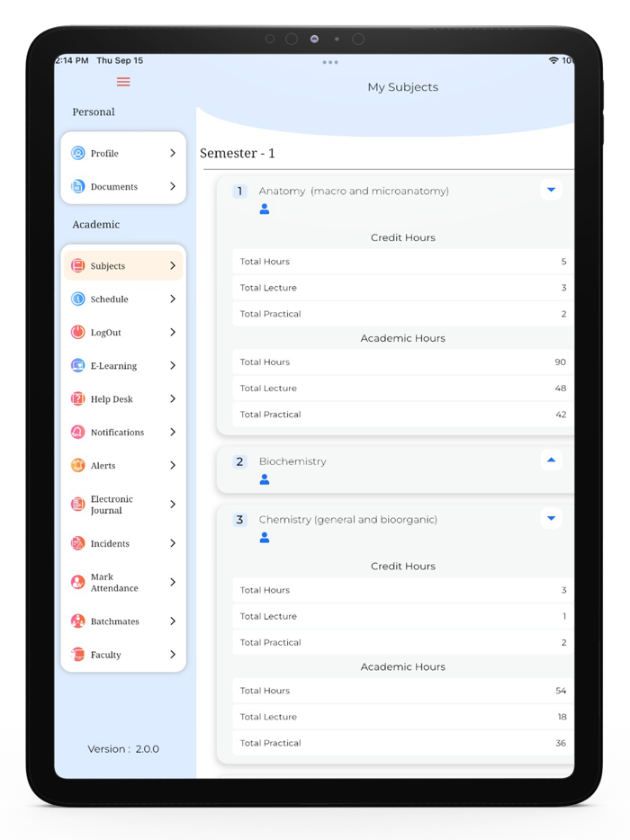This screenshot has height=840, width=630.
Task: Click the person icon under Biochemistry
Action: [265, 479]
